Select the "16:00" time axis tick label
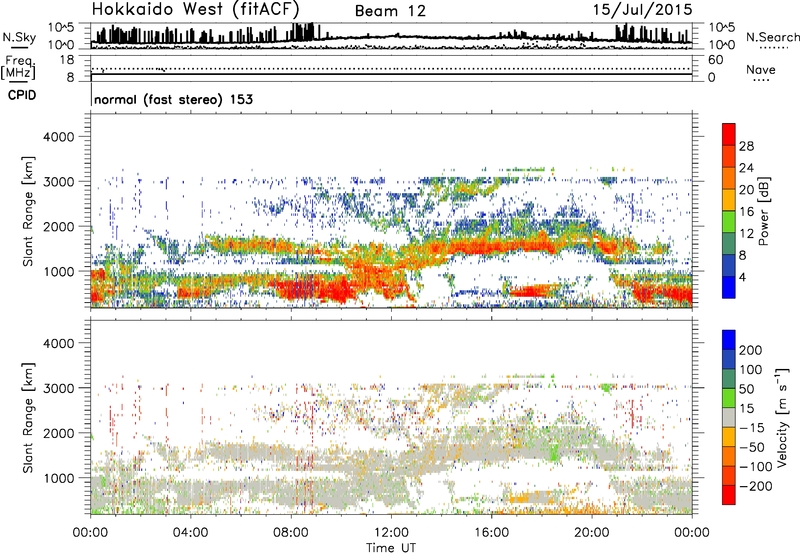This screenshot has height=554, width=800. [491, 533]
